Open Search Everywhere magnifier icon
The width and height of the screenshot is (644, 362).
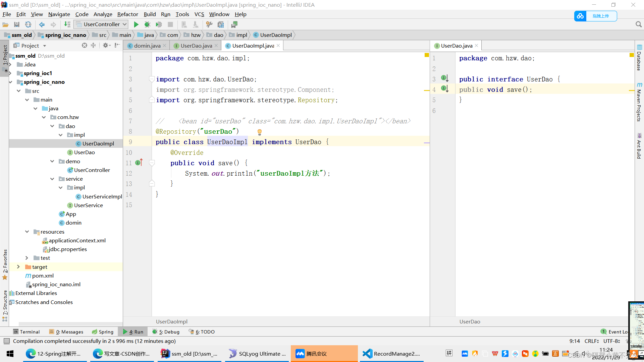pos(638,24)
